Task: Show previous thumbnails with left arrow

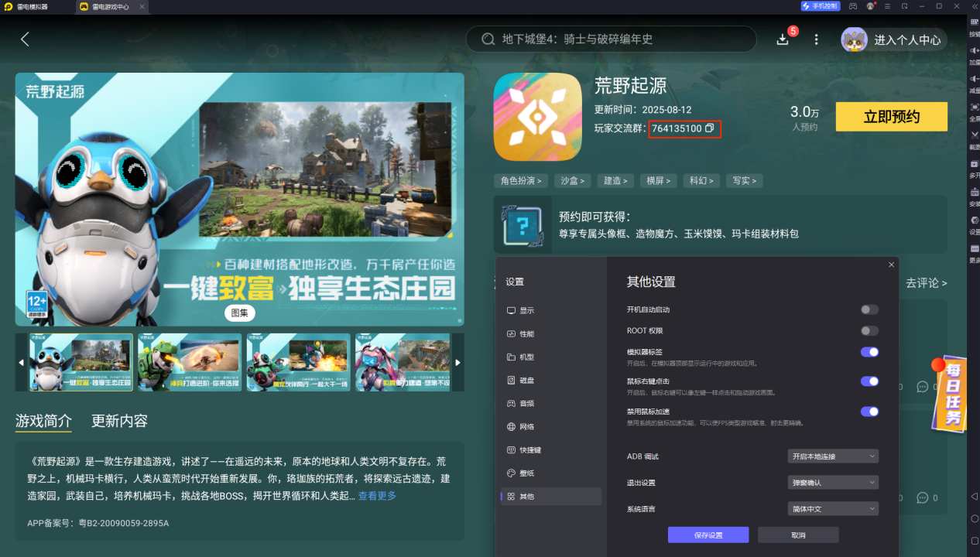Action: tap(21, 362)
